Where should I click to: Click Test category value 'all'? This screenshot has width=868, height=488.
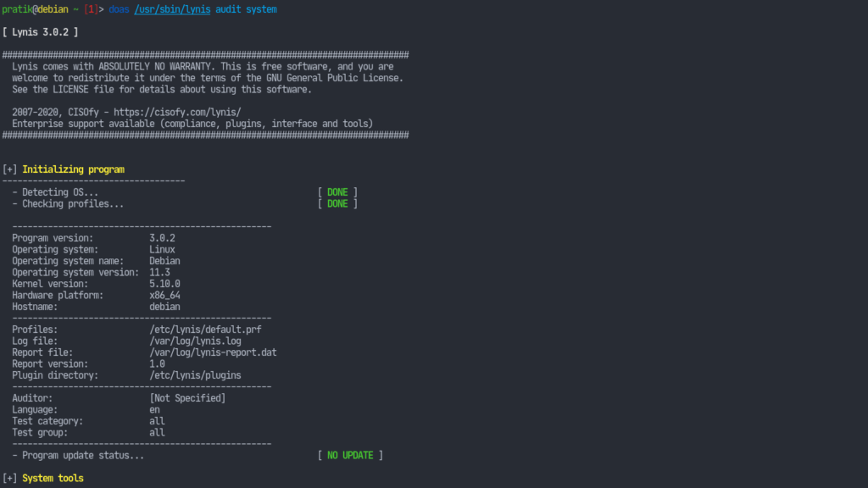click(x=157, y=421)
